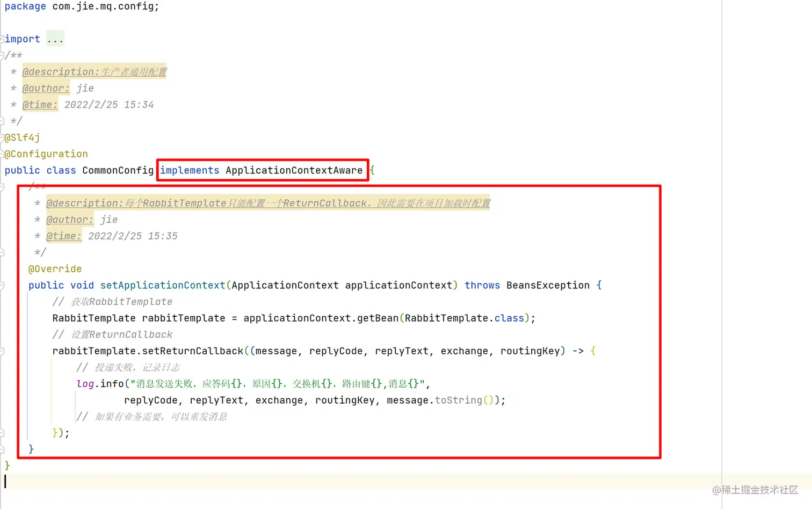
Task: Click RabbitTemplate.class argument
Action: coord(464,318)
